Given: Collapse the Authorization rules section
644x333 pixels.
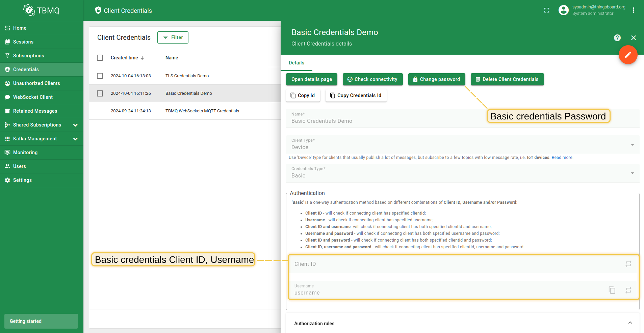Looking at the screenshot, I should point(630,323).
